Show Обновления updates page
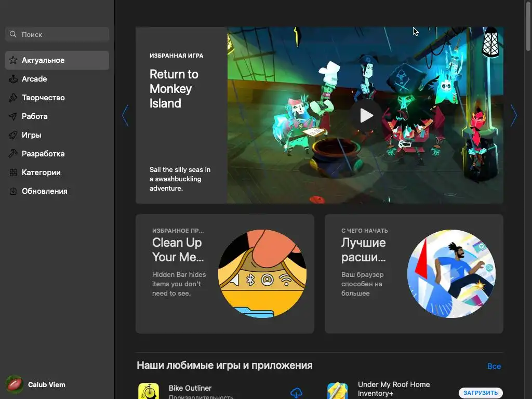The width and height of the screenshot is (532, 399). pyautogui.click(x=57, y=191)
